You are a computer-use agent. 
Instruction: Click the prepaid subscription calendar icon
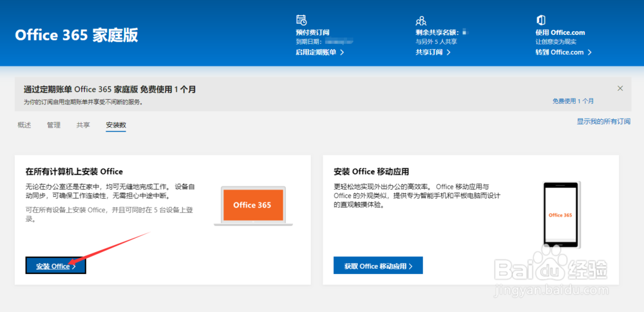coord(301,20)
